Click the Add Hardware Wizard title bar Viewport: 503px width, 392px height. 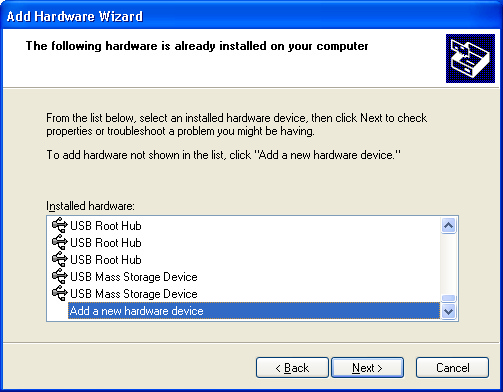(x=251, y=16)
